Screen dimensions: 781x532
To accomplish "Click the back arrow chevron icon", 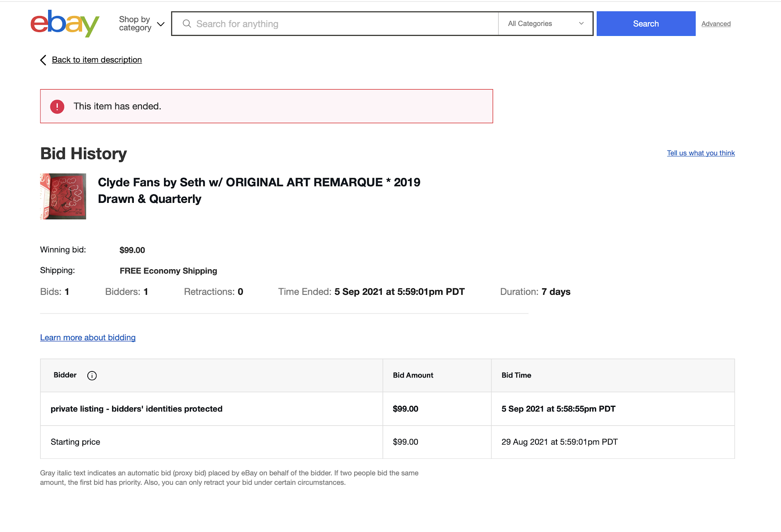I will coord(43,60).
